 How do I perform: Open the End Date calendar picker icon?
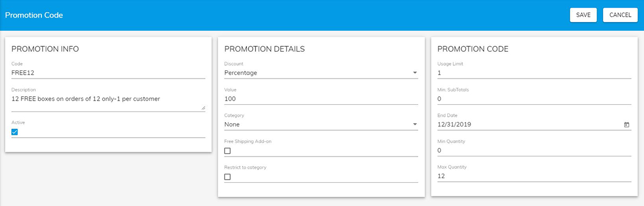point(626,125)
